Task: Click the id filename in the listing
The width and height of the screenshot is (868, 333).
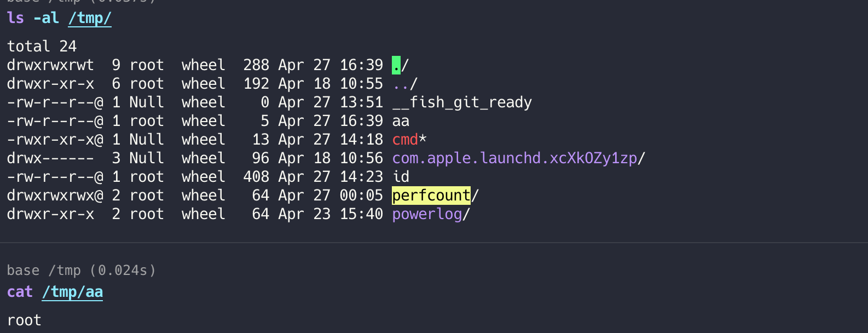Action: click(x=401, y=177)
